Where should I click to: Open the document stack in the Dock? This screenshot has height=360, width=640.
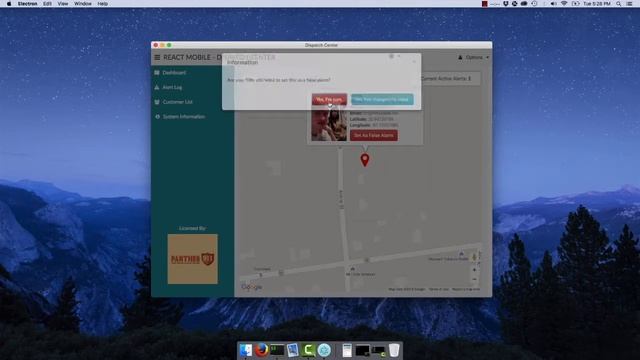[347, 350]
